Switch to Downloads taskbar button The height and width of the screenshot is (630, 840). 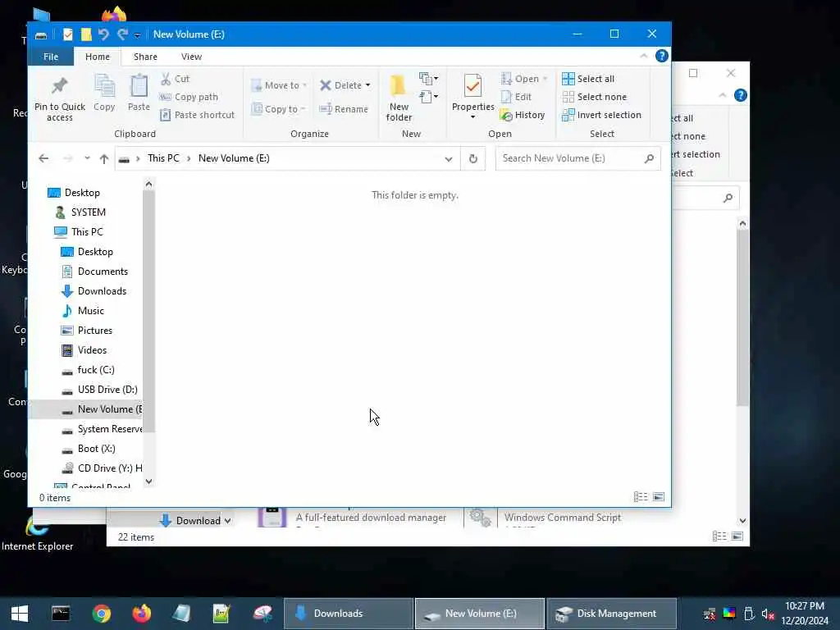[x=348, y=614]
